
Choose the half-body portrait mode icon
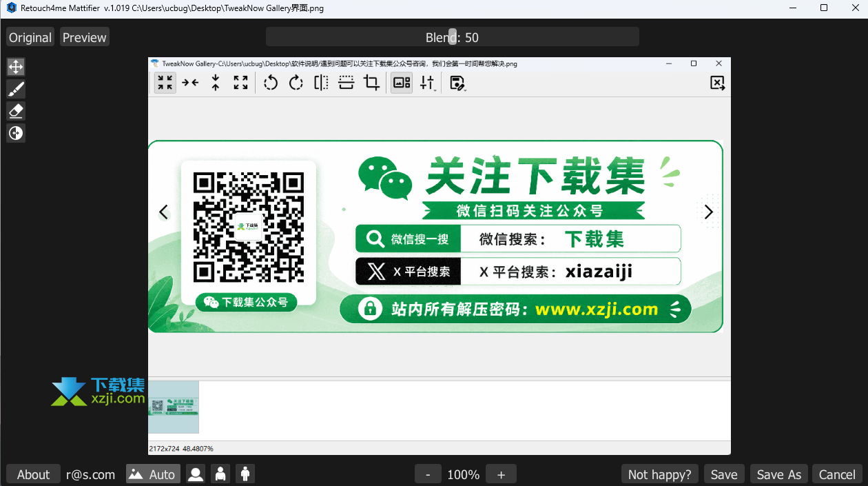click(x=220, y=474)
